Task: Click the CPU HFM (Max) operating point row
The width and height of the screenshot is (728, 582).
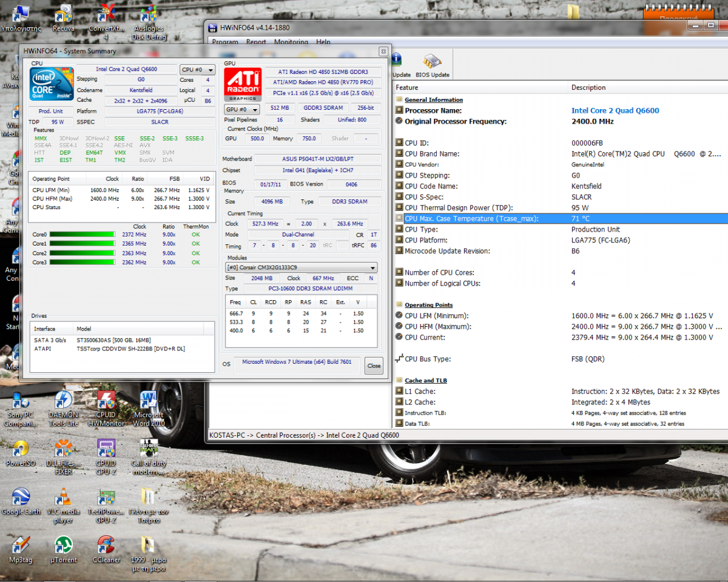Action: click(122, 199)
